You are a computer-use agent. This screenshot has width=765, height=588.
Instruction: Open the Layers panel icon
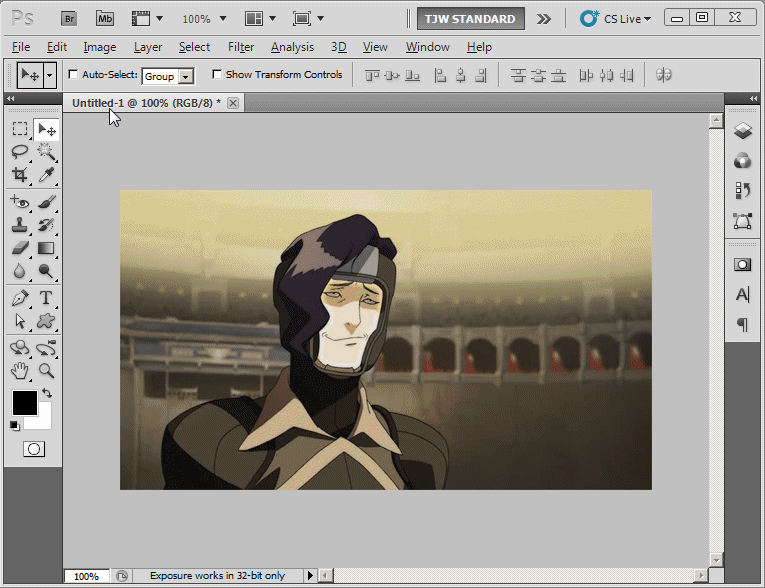[x=743, y=131]
